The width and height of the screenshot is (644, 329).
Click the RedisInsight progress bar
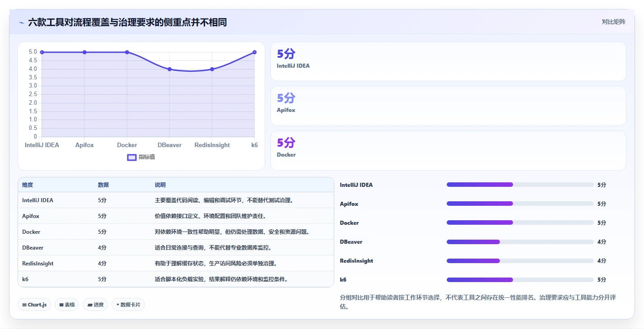(x=520, y=260)
